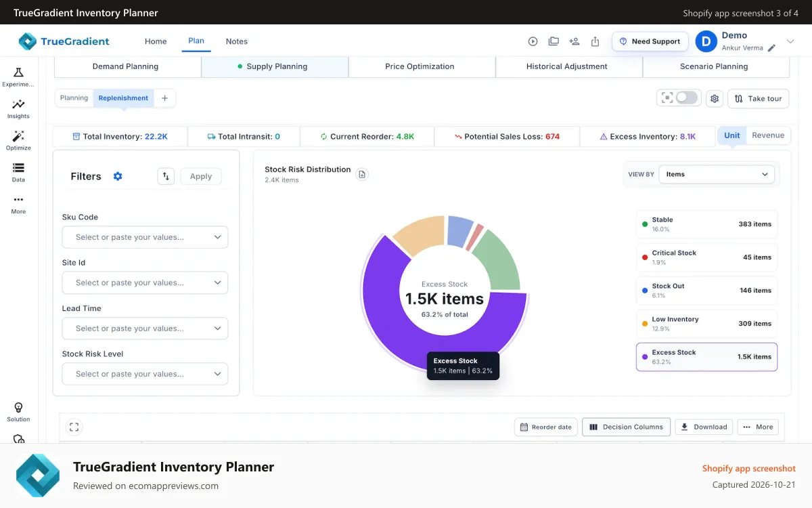Switch to Supply Planning tab
The height and width of the screenshot is (508, 812).
click(275, 66)
